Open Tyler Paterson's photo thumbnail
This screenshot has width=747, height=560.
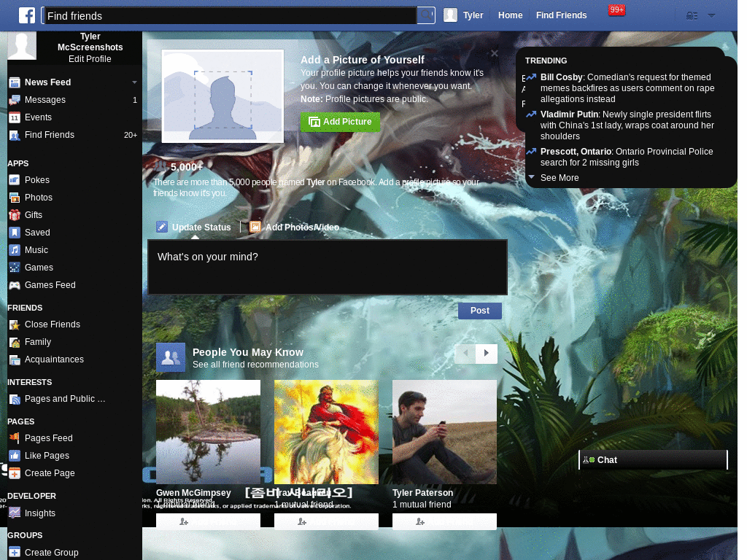pyautogui.click(x=444, y=432)
